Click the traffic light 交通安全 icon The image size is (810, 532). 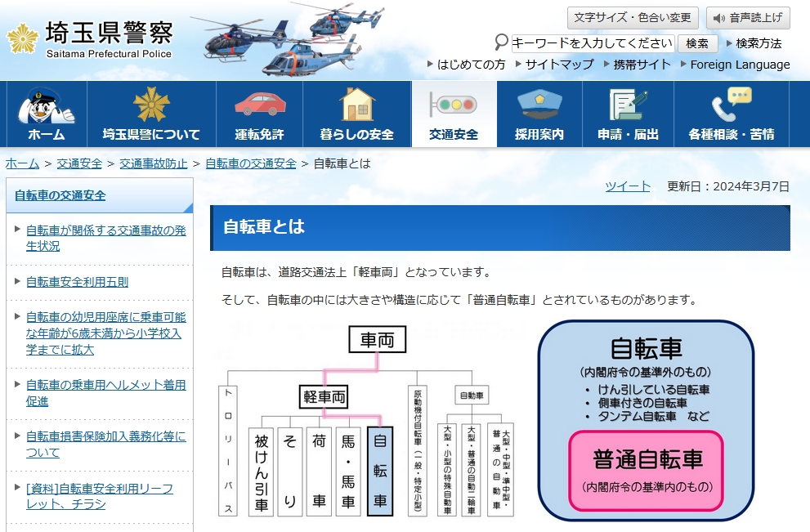point(454,105)
